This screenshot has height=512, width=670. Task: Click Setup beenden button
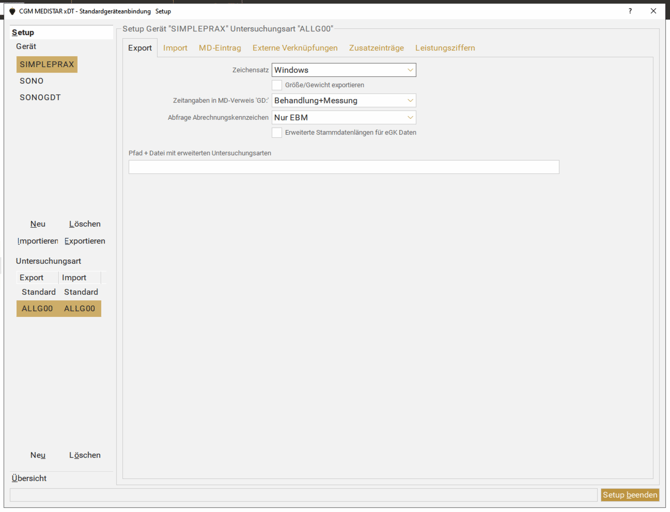click(630, 495)
